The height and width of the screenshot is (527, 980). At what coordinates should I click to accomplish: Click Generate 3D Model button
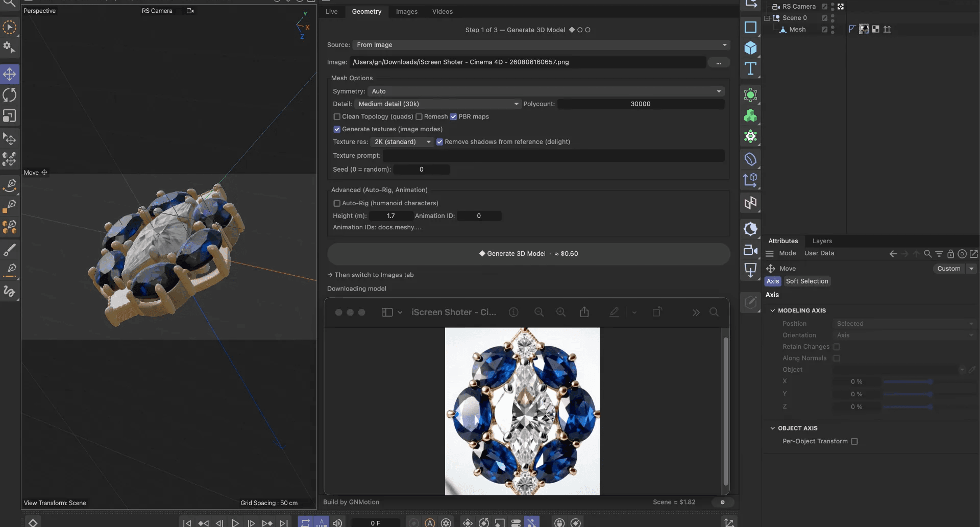pyautogui.click(x=528, y=254)
